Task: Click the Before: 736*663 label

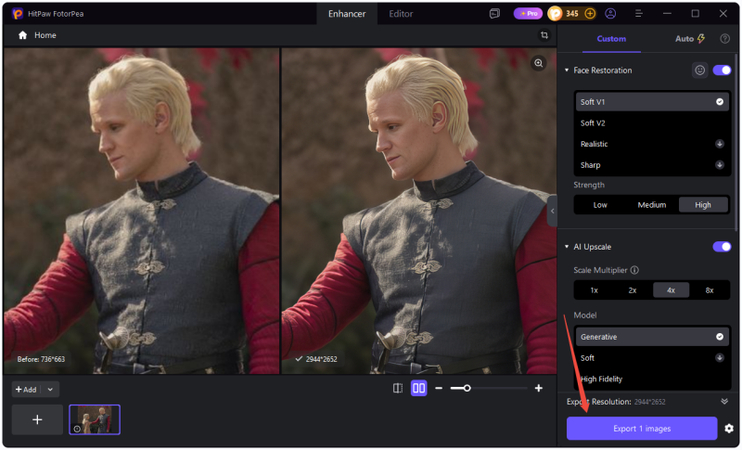Action: pyautogui.click(x=41, y=359)
